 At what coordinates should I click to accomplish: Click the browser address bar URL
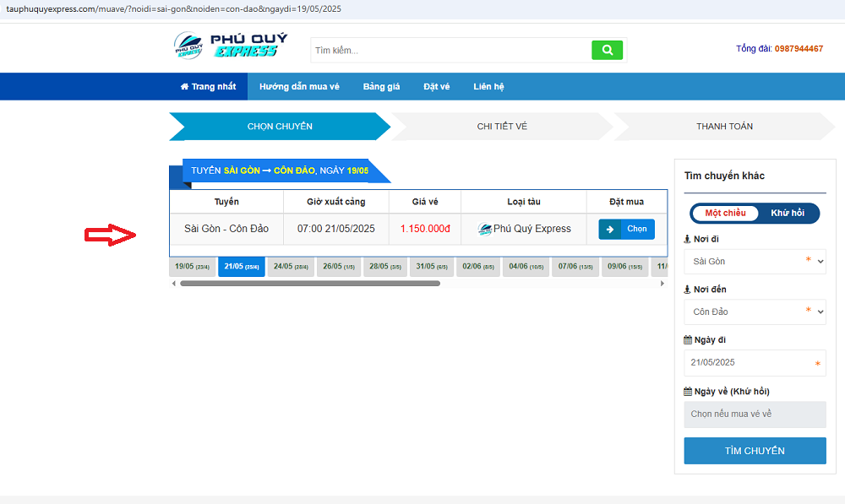173,9
